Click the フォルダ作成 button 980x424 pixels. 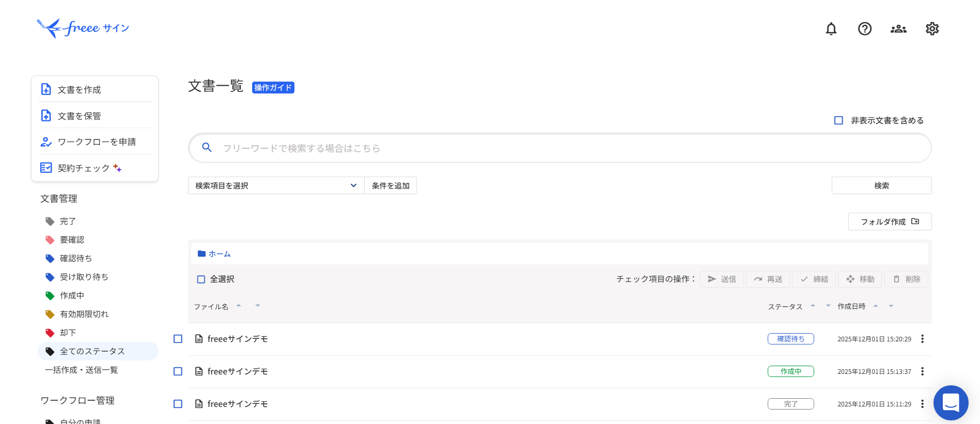pos(890,222)
